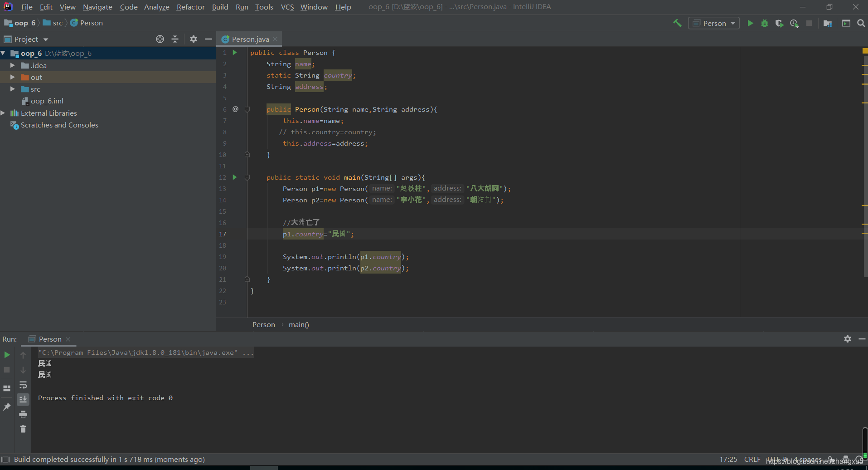This screenshot has width=868, height=470.
Task: Hide the Run tool window
Action: point(862,339)
